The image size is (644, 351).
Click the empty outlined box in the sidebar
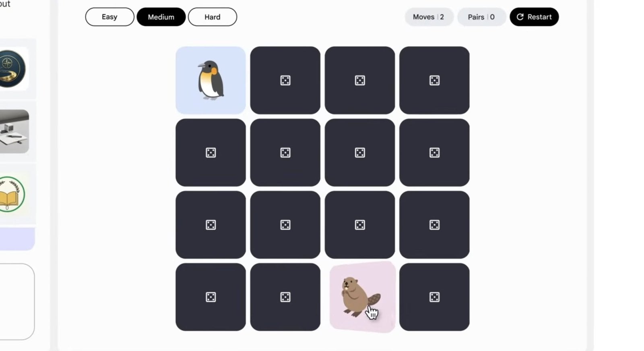point(17,301)
